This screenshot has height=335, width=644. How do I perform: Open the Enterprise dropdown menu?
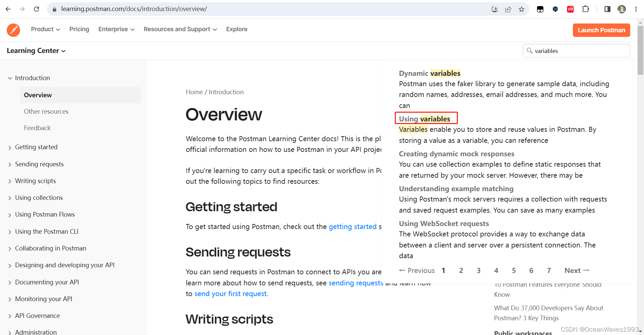pos(116,29)
